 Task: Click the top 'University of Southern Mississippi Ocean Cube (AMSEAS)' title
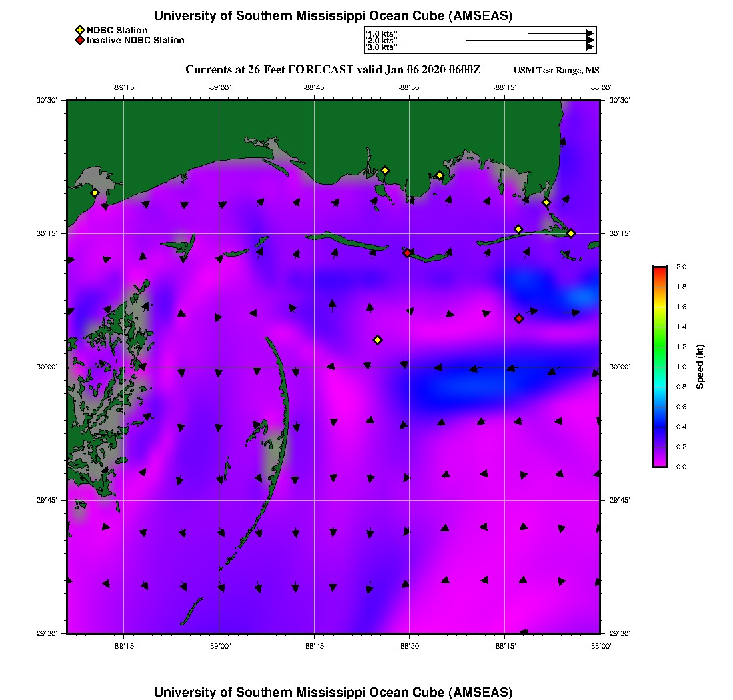click(x=333, y=16)
